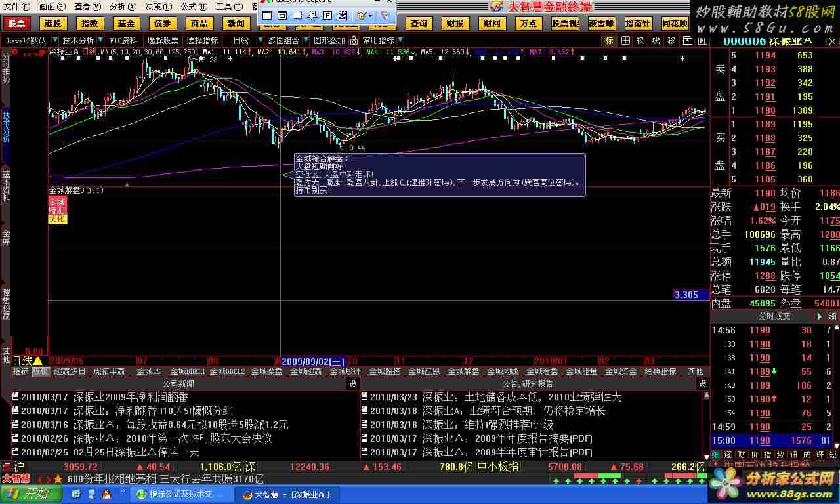Click the 移 move chart icon
The height and width of the screenshot is (504, 840).
point(671,41)
